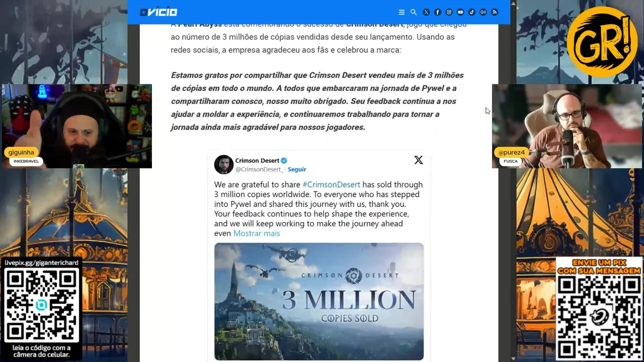
Task: Open the Facebook icon in header
Action: pos(437,12)
